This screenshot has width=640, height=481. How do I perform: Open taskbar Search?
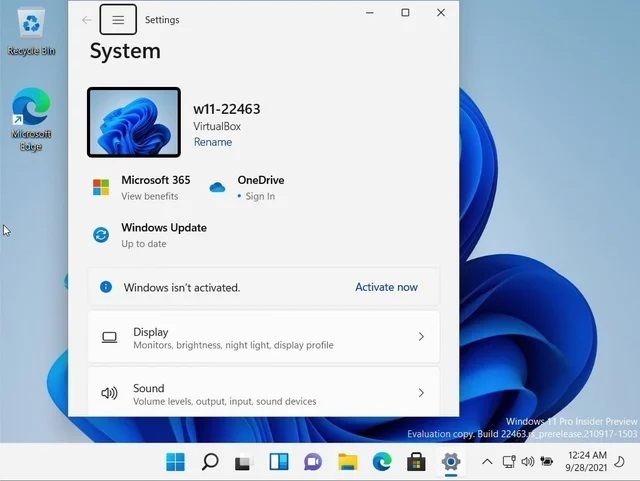click(x=210, y=462)
